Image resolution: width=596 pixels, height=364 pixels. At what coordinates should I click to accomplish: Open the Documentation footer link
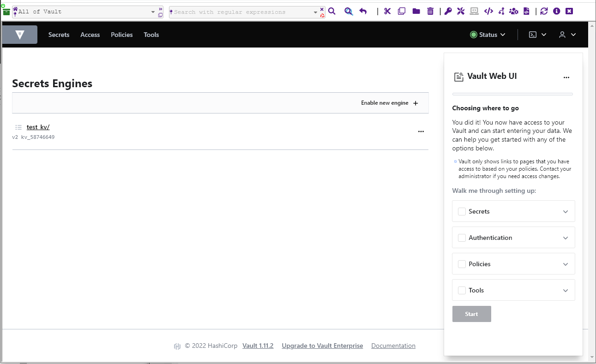[x=393, y=346]
